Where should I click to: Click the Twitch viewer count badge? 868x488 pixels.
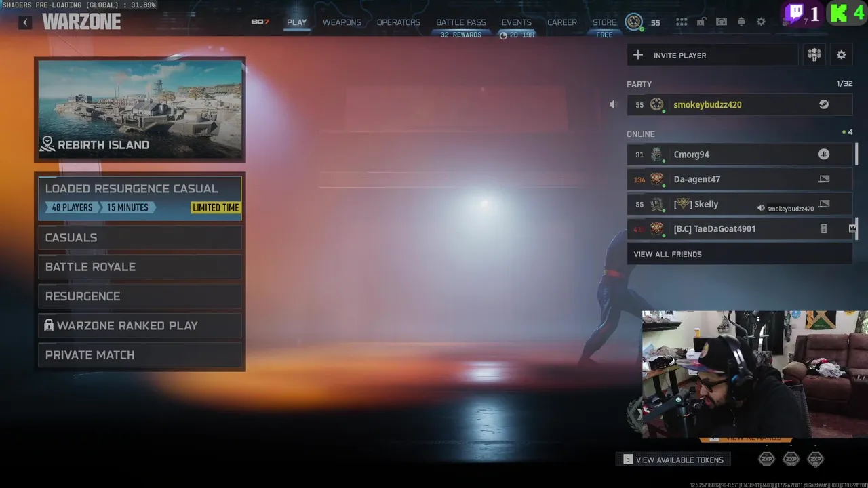tap(803, 14)
